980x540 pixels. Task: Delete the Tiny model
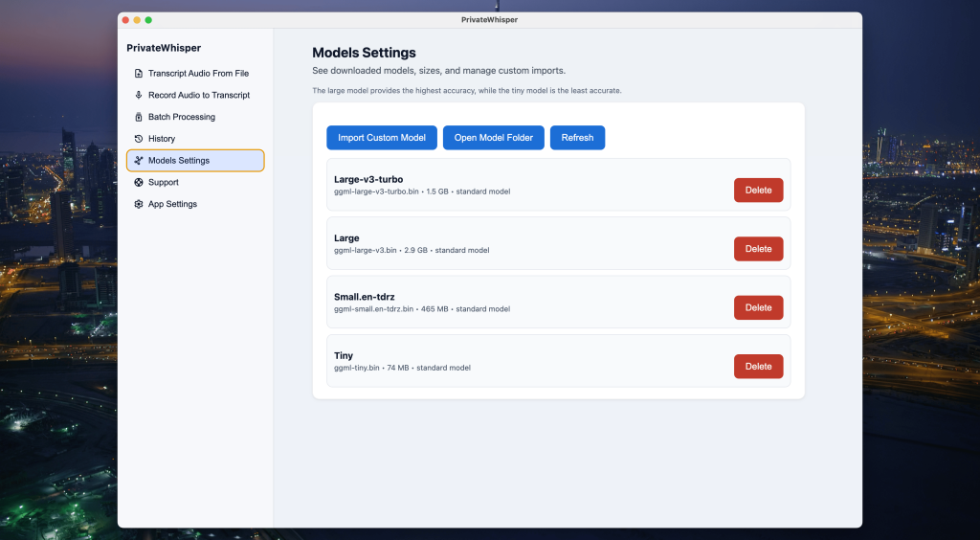click(758, 367)
